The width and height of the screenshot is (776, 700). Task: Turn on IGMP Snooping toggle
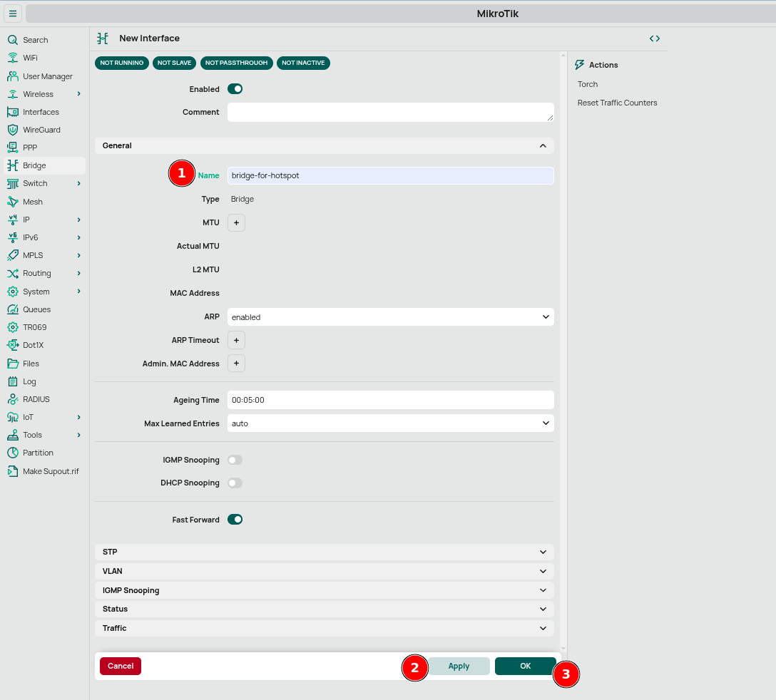click(x=235, y=459)
